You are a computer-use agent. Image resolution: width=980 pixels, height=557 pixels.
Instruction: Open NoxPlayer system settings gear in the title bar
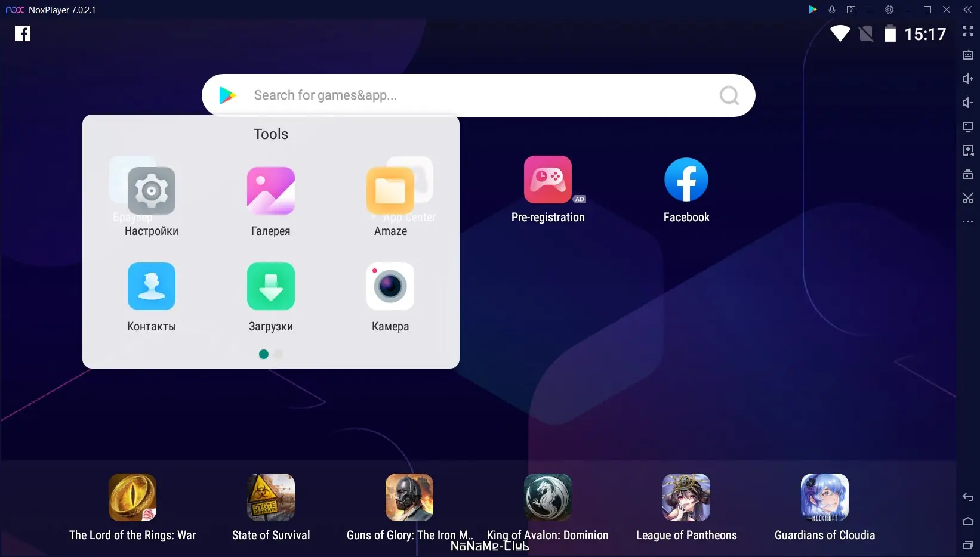coord(889,10)
